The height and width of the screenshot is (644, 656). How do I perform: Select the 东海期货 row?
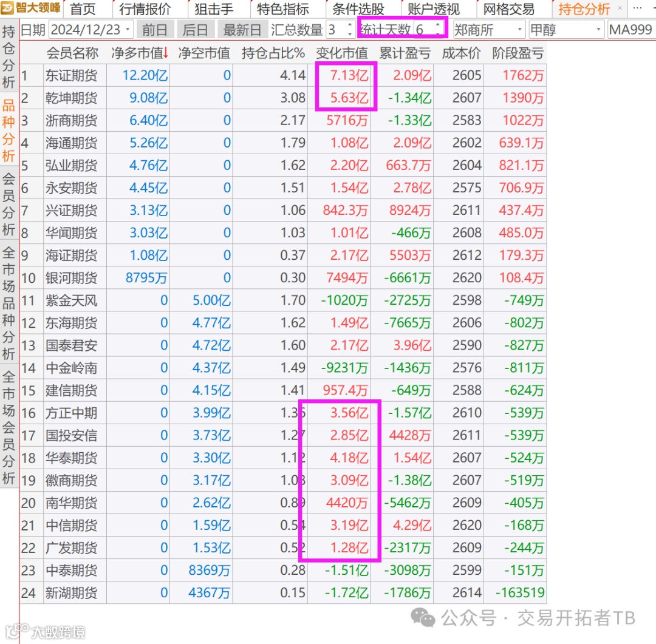(283, 323)
